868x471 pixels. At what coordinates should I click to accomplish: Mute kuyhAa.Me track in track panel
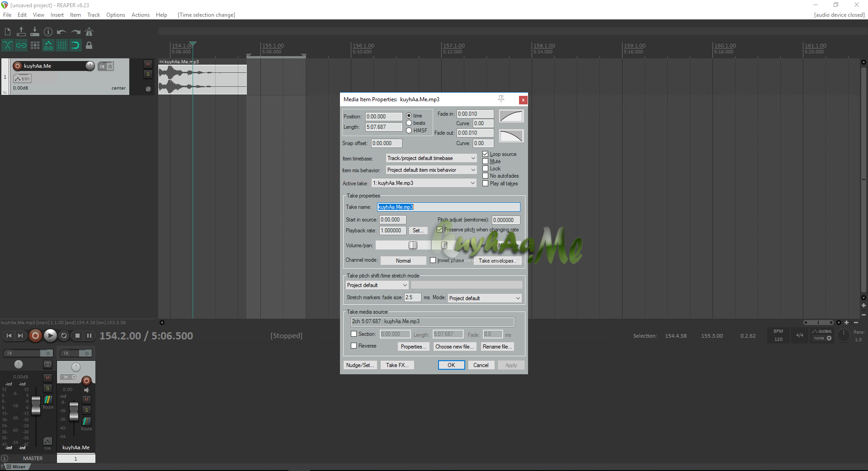148,64
